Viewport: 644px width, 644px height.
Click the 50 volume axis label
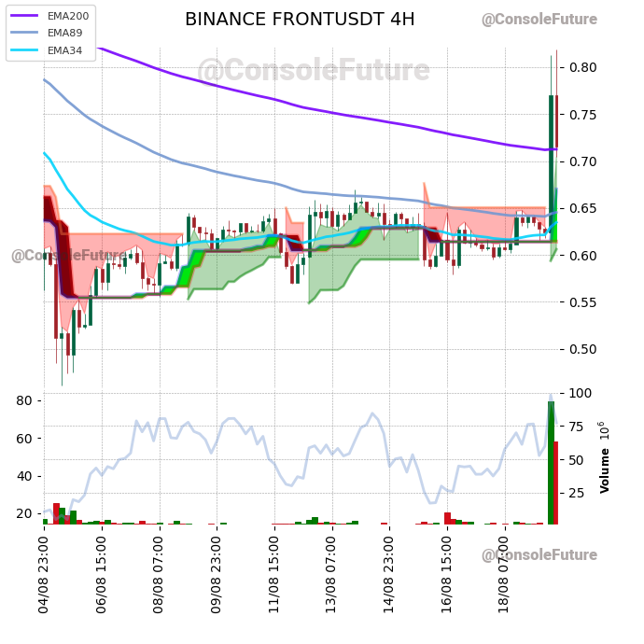coord(577,460)
